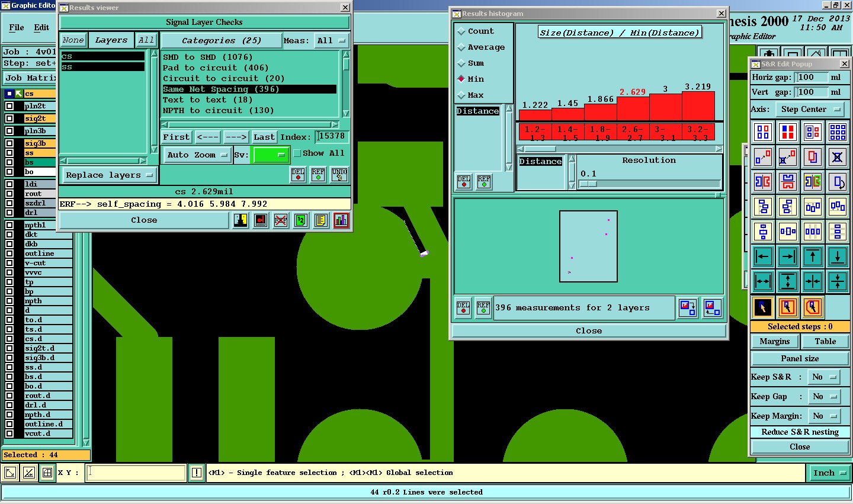Open the Edit menu
This screenshot has width=853, height=504.
pos(41,28)
